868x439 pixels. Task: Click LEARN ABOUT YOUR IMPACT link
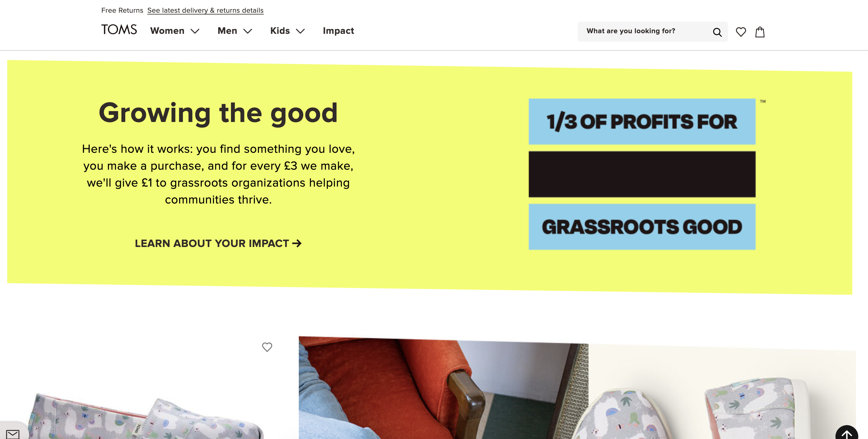(x=218, y=243)
